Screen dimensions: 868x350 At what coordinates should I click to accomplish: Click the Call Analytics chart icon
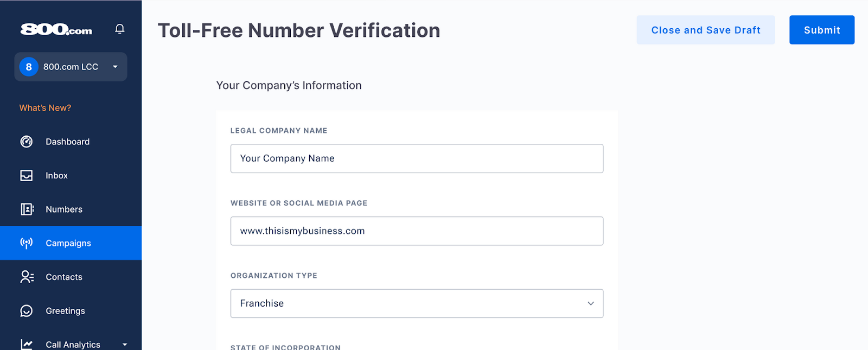point(27,344)
